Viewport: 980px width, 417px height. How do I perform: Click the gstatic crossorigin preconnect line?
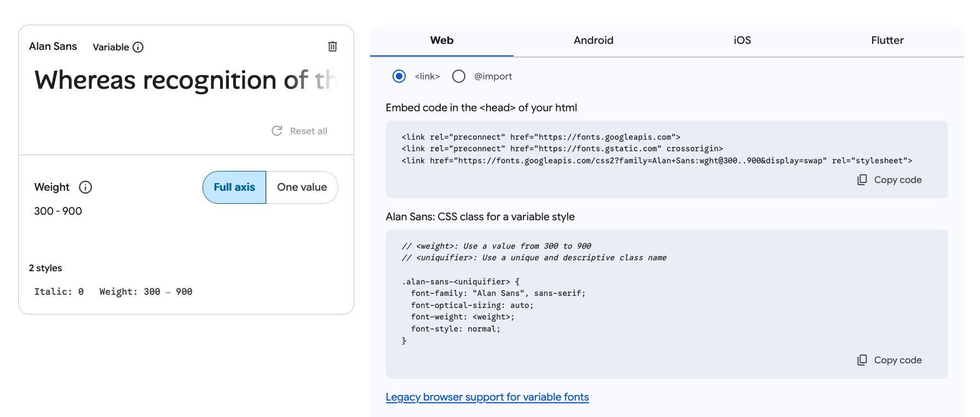click(562, 148)
